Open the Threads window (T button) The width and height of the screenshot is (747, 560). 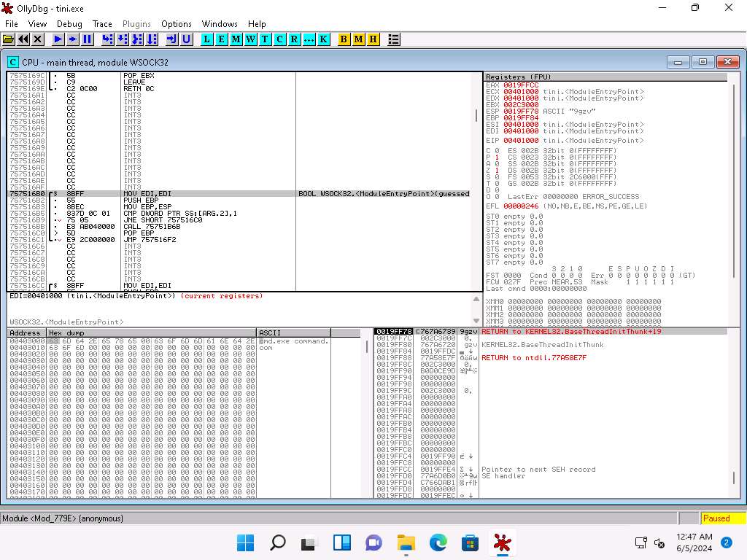pyautogui.click(x=265, y=39)
